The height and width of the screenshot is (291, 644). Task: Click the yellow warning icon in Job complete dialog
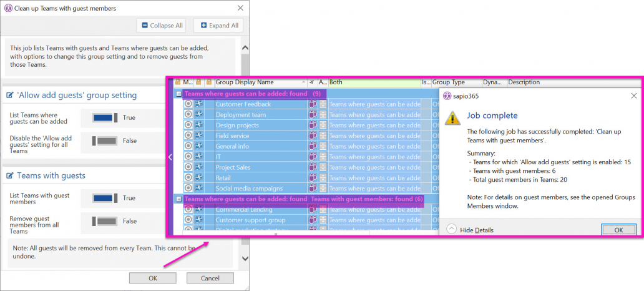(x=453, y=118)
